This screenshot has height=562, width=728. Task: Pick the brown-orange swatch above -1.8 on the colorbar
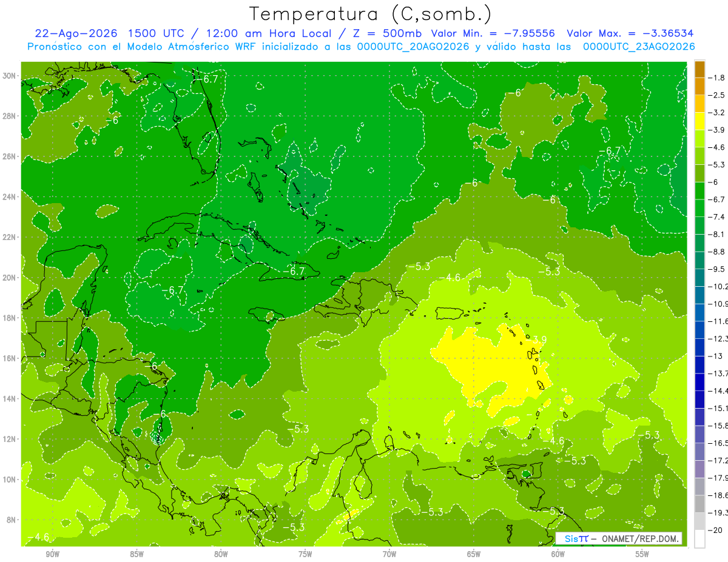699,69
